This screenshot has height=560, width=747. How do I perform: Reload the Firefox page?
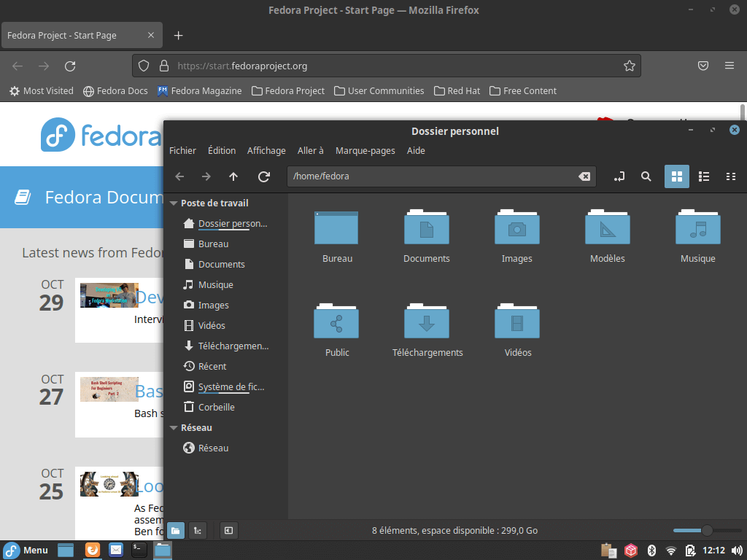point(70,66)
